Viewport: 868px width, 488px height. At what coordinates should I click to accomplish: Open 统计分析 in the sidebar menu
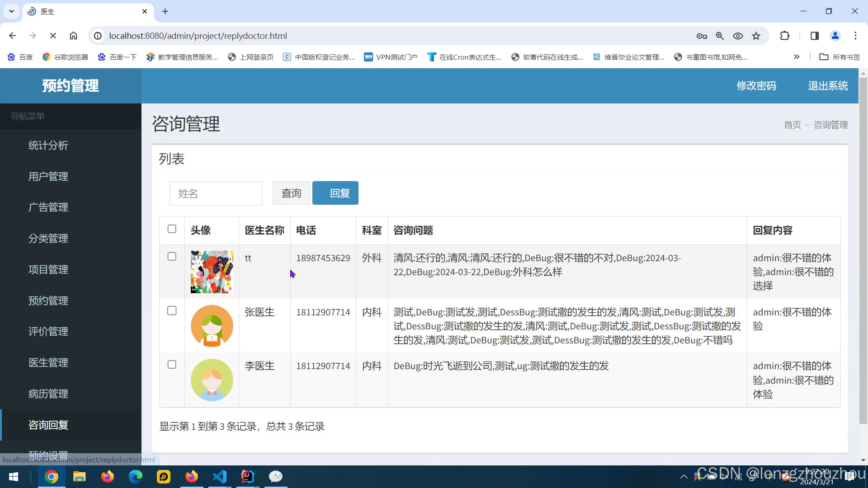(x=48, y=145)
